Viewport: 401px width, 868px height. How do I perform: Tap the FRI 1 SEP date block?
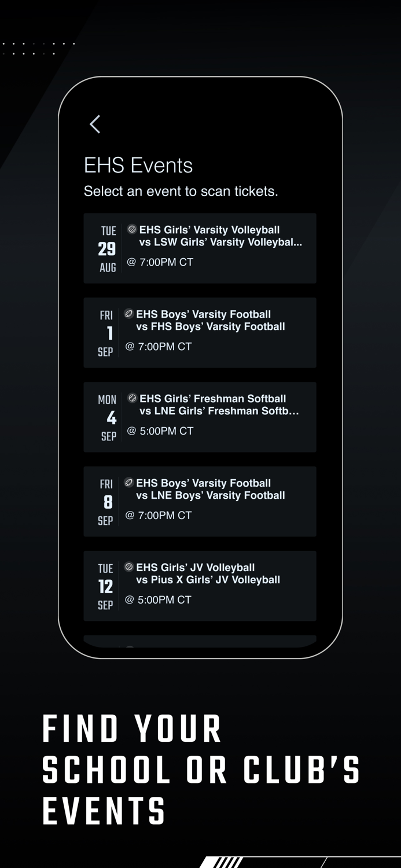pos(106,332)
